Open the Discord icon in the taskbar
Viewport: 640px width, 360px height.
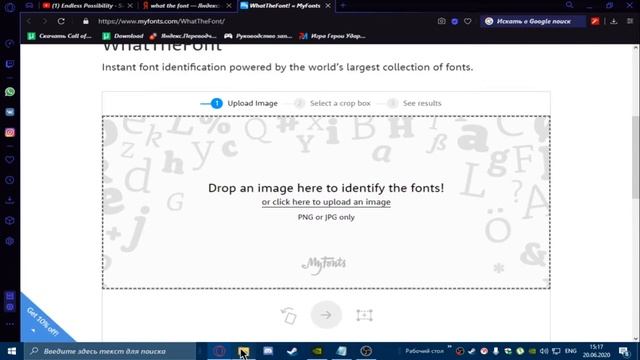coord(268,351)
